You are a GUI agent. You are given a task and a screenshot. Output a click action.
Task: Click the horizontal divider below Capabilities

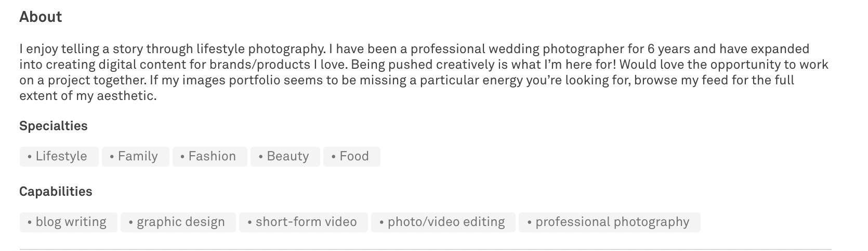point(425,249)
